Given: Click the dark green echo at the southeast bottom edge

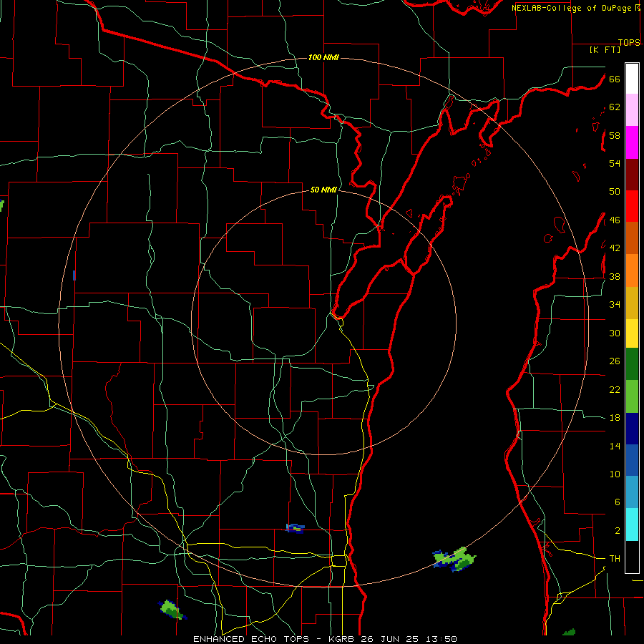Looking at the screenshot, I should click(x=570, y=632).
